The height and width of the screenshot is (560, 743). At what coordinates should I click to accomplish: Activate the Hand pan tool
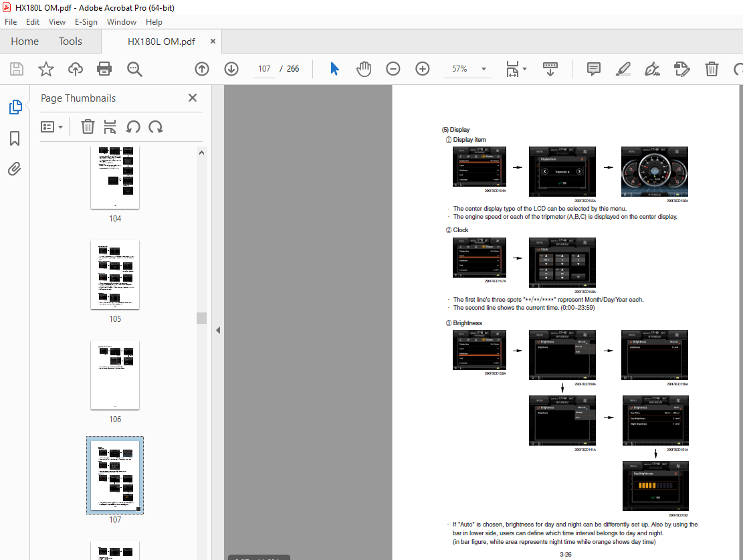point(364,69)
